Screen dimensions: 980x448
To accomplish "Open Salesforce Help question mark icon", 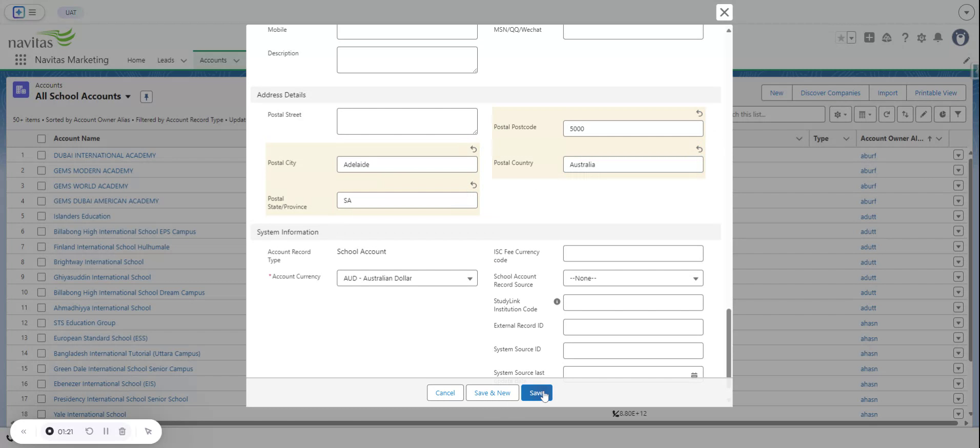I will [905, 38].
